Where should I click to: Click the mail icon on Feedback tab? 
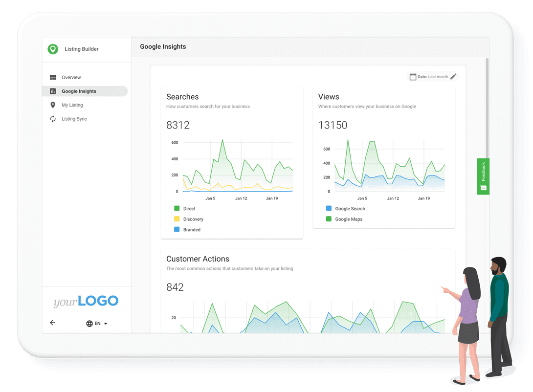pos(484,188)
